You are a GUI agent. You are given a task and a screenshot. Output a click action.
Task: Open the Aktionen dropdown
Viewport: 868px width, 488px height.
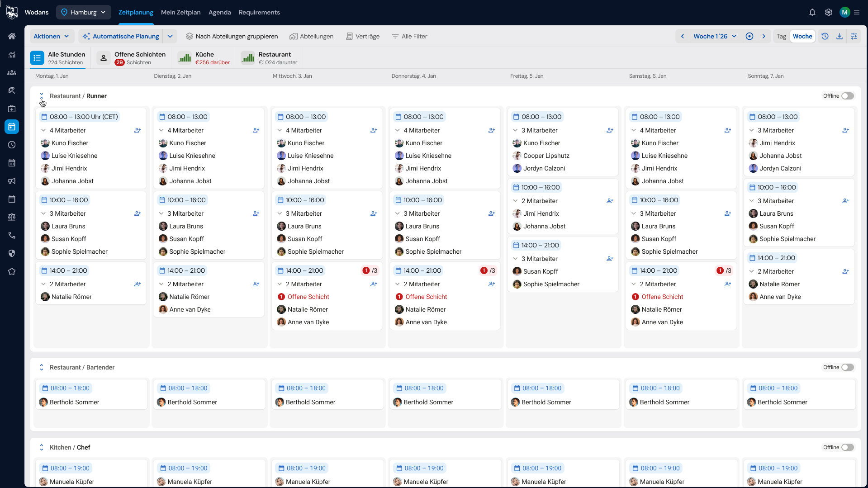coord(51,36)
